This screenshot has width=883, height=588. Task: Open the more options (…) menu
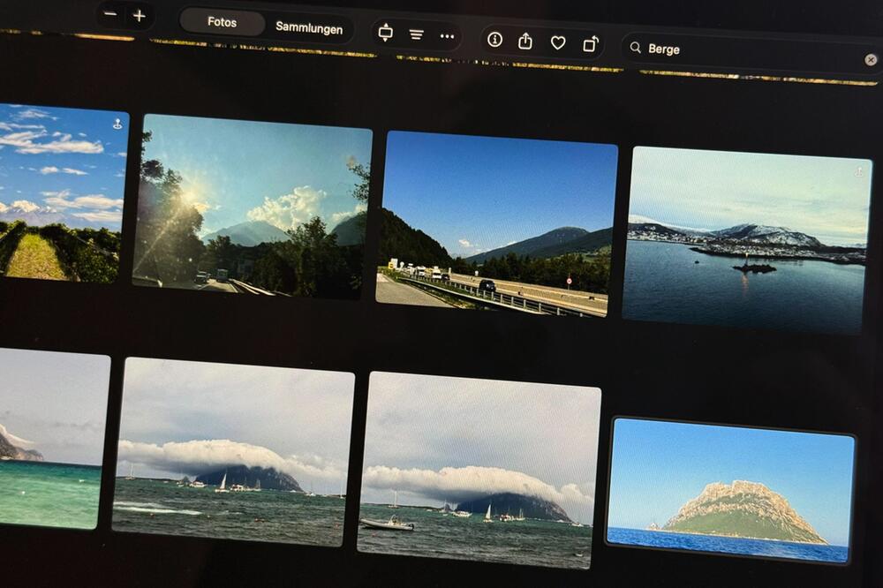pyautogui.click(x=446, y=34)
